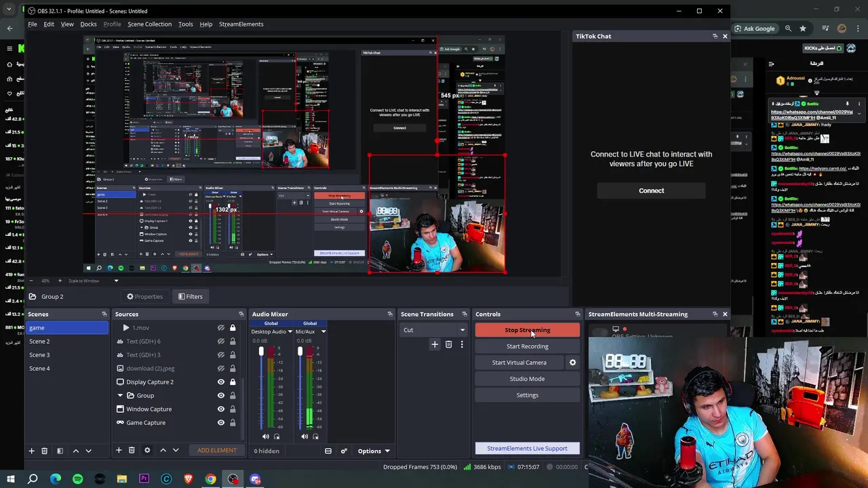Open transition properties three-dot menu

462,344
